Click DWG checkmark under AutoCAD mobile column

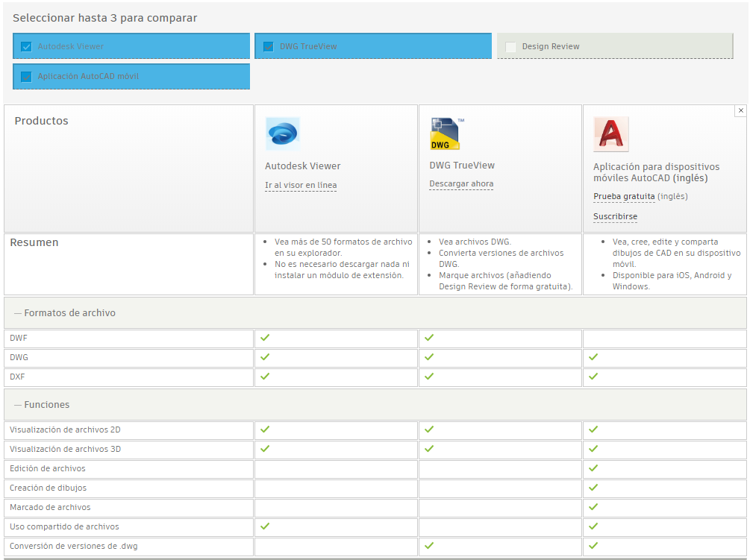593,357
